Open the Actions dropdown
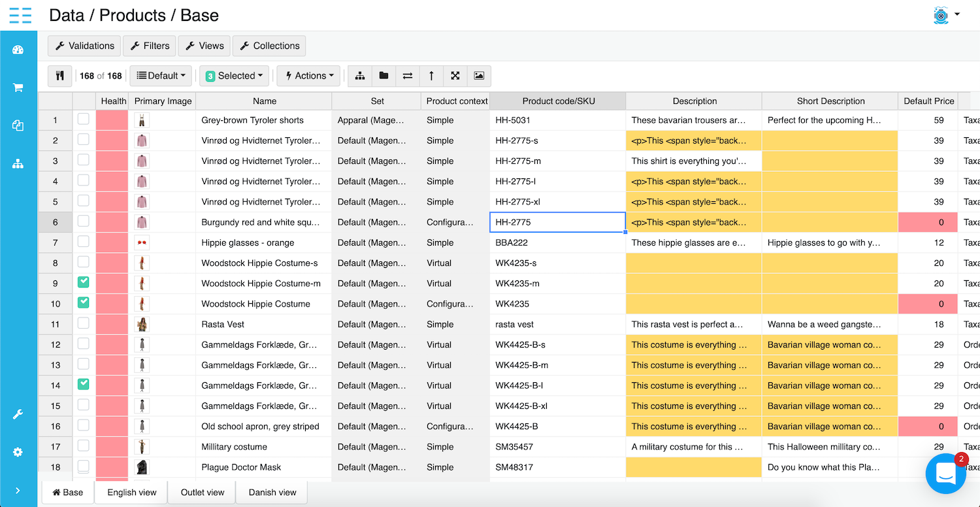980x507 pixels. click(308, 76)
